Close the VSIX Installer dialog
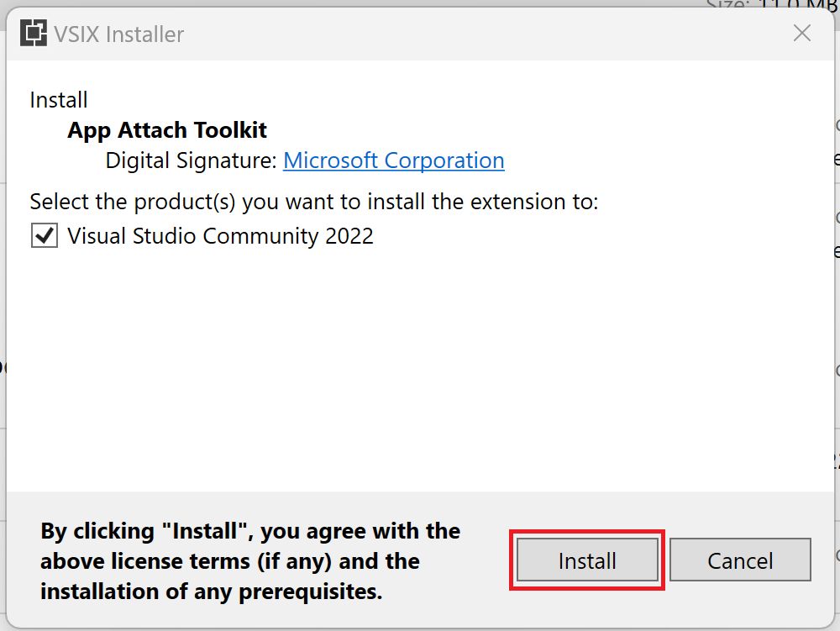The height and width of the screenshot is (631, 840). pos(801,33)
